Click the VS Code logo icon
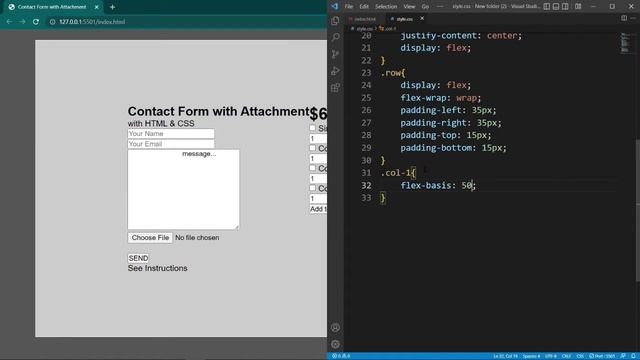Screen dimensions: 640x360 click(335, 7)
